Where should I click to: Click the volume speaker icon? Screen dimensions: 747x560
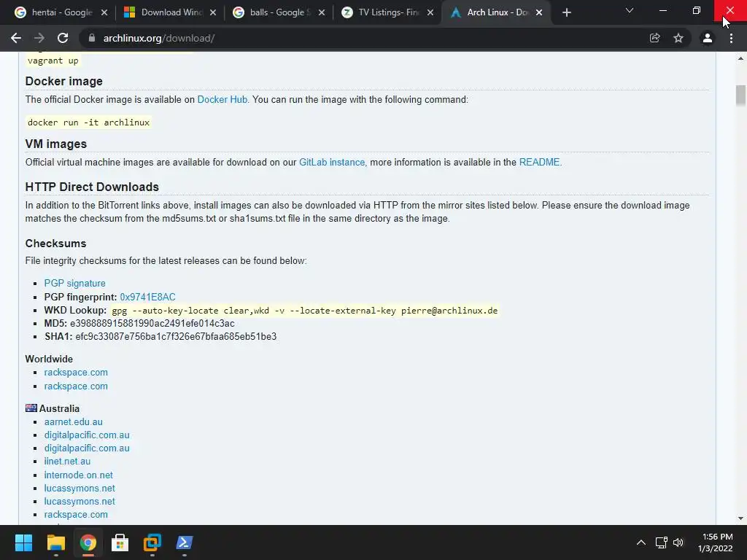coord(678,542)
